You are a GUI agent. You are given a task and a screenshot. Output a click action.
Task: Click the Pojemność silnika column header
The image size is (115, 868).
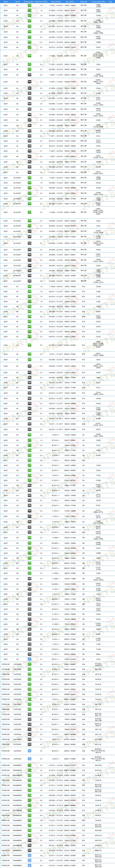click(x=41, y=1)
